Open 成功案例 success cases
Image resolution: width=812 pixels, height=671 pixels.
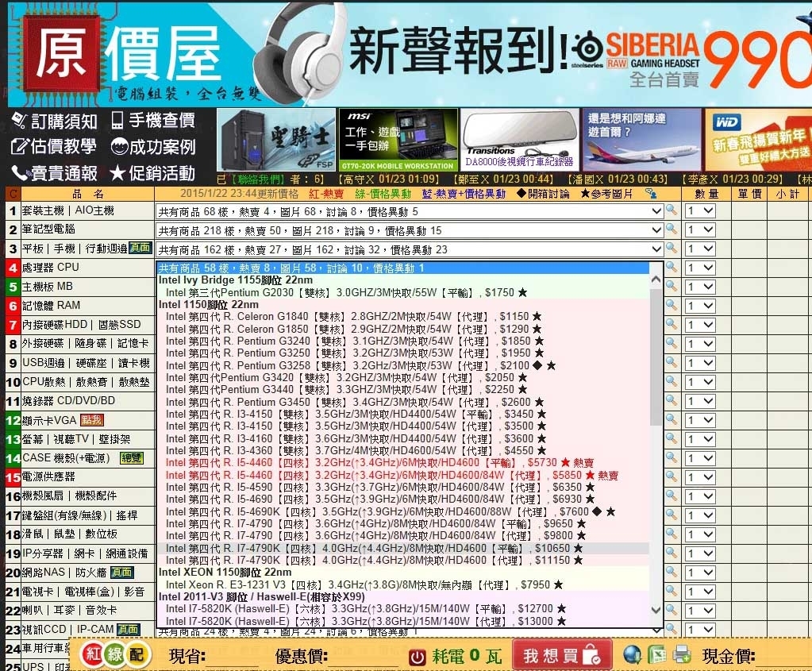pos(153,147)
